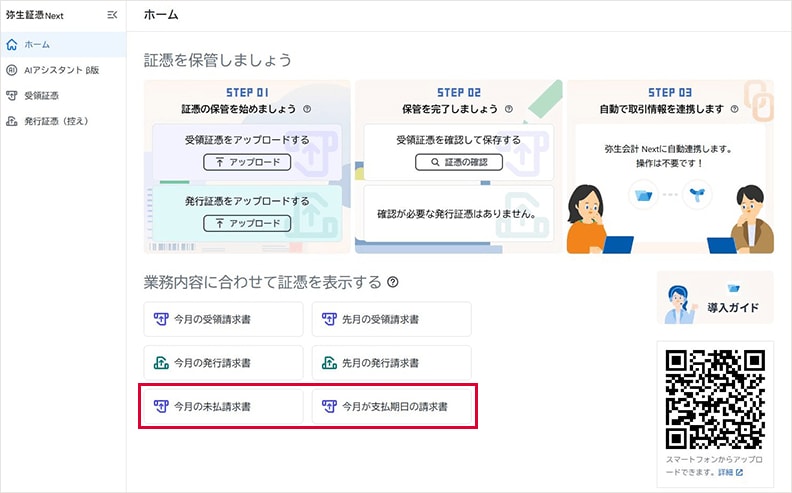Open 今月の発行請求書 shortcut
The image size is (792, 493).
pos(223,363)
